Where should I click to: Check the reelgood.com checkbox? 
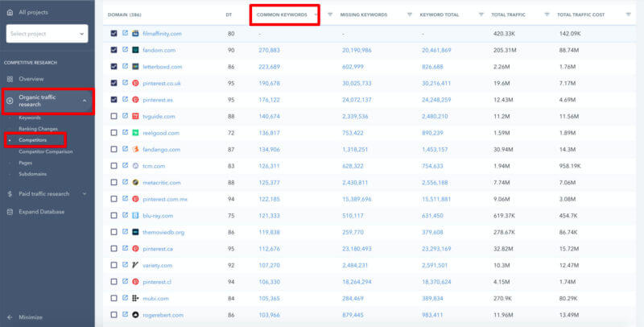click(x=114, y=133)
